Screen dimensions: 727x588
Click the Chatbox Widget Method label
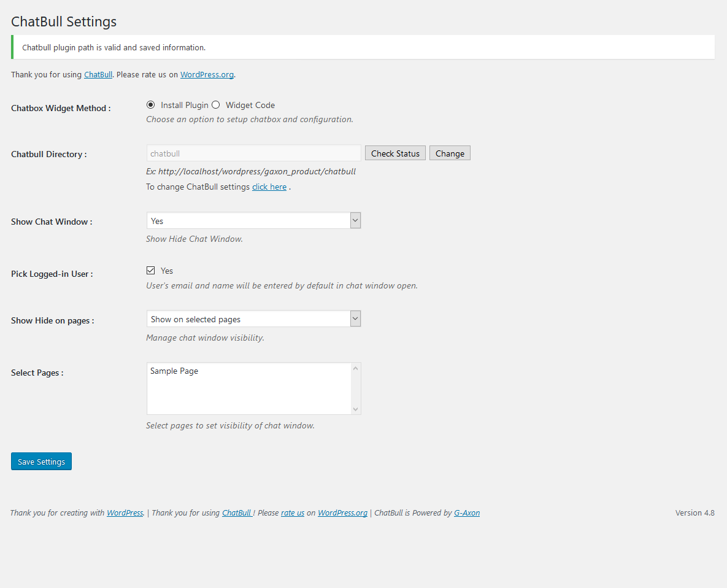pyautogui.click(x=61, y=108)
